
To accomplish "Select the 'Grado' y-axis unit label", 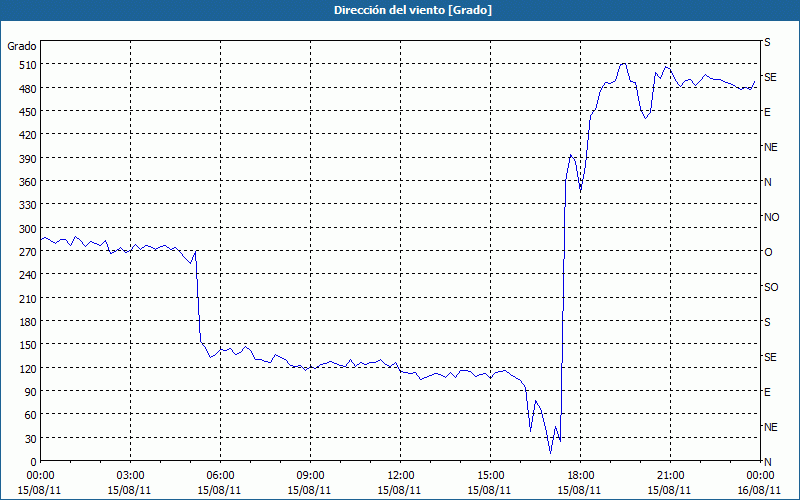I will click(x=22, y=46).
